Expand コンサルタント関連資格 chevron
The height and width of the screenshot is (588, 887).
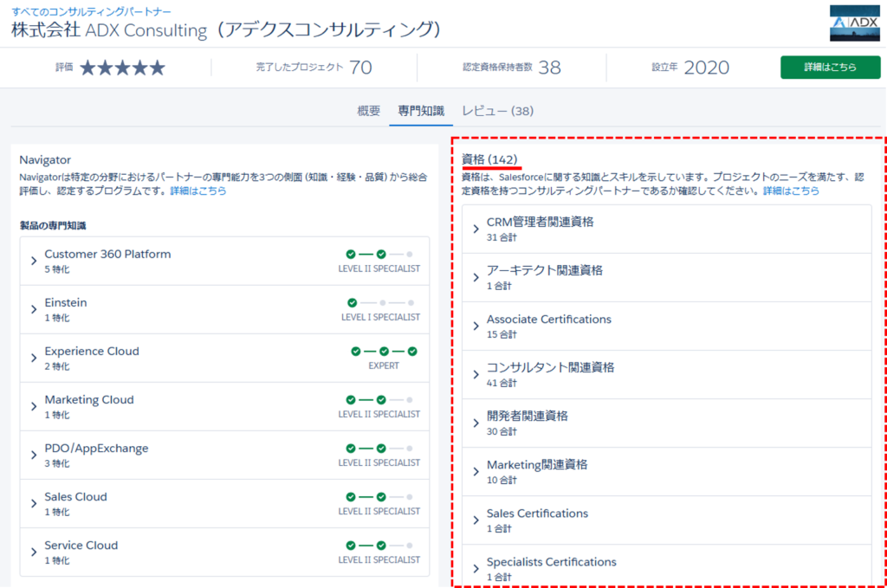(x=476, y=375)
